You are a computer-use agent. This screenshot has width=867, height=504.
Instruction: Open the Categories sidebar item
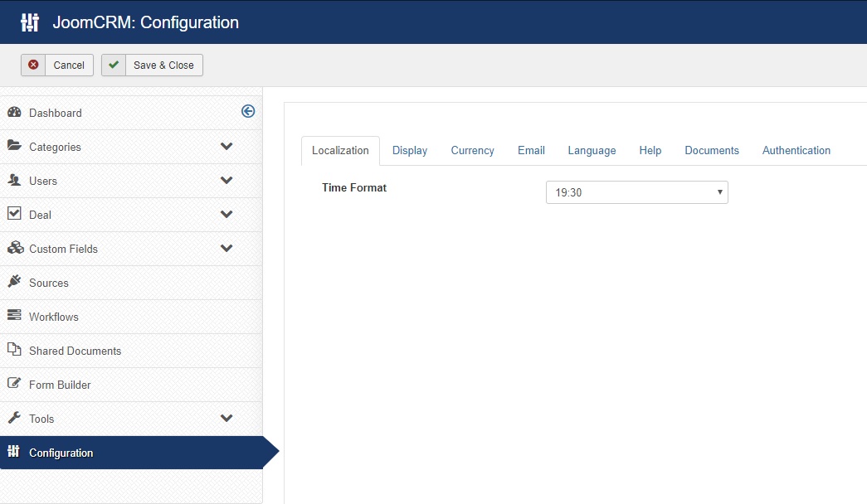click(131, 147)
